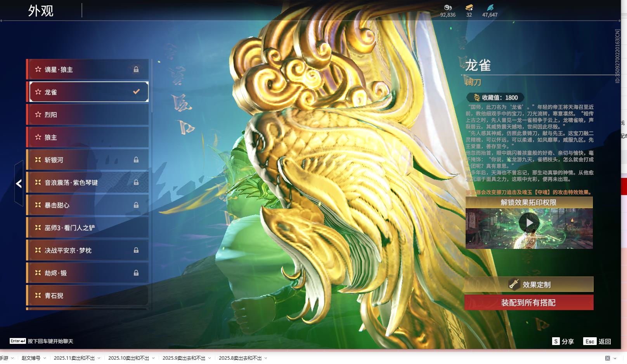The image size is (627, 364).
Task: Select the 青石猊 skin in the list
Action: pyautogui.click(x=88, y=295)
